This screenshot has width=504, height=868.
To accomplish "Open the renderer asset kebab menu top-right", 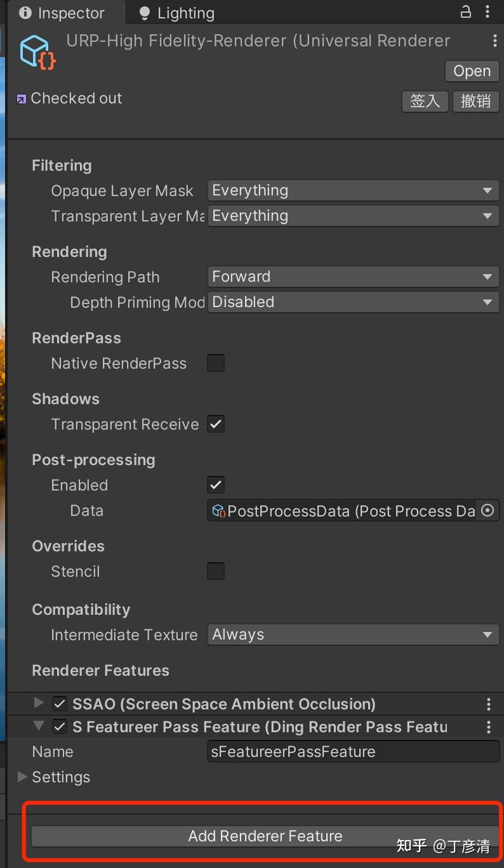I will coord(495,41).
